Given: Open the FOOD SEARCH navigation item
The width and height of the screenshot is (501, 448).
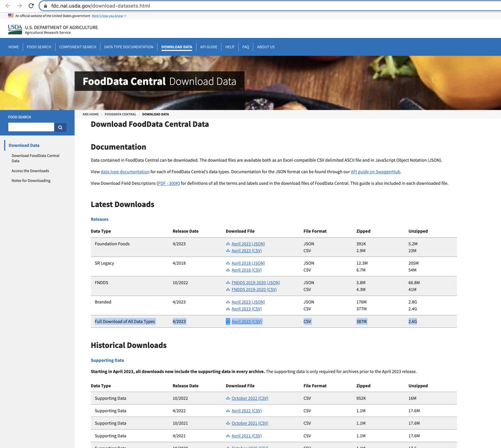Looking at the screenshot, I should (x=39, y=47).
